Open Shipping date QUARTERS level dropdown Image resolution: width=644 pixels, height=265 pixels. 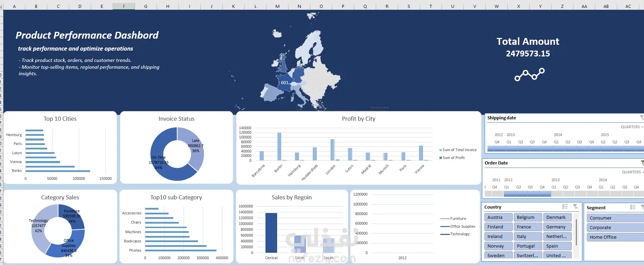point(632,127)
